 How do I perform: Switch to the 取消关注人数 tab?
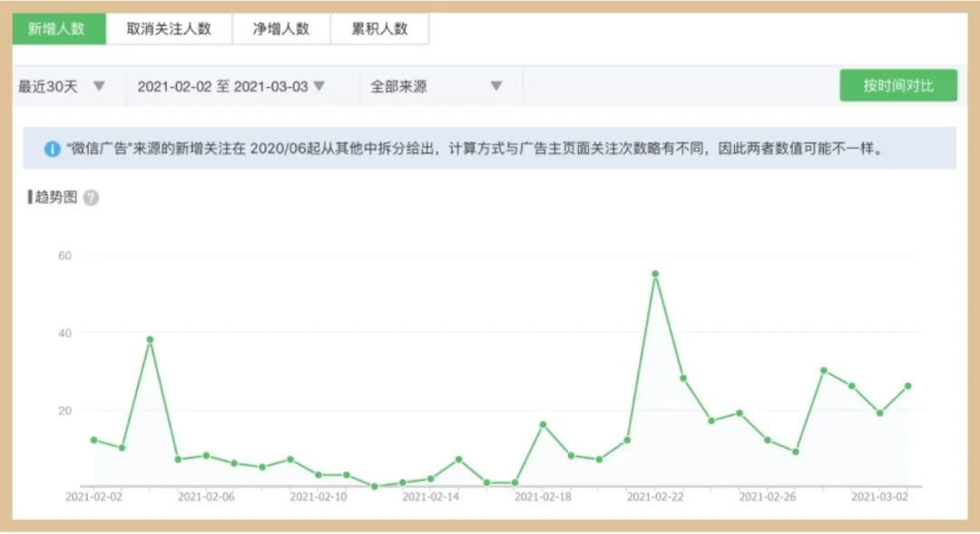(x=171, y=28)
